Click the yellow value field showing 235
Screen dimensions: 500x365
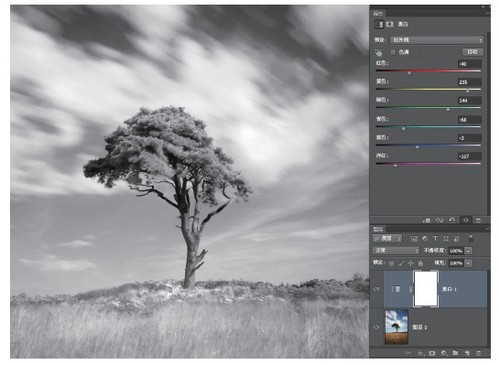(470, 82)
